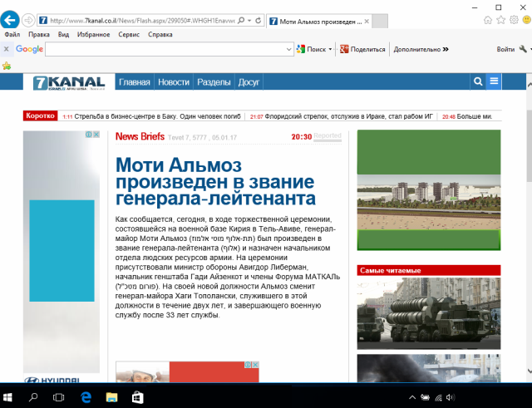Click the page scrollbar up arrow
The width and height of the screenshot is (532, 408).
click(529, 84)
